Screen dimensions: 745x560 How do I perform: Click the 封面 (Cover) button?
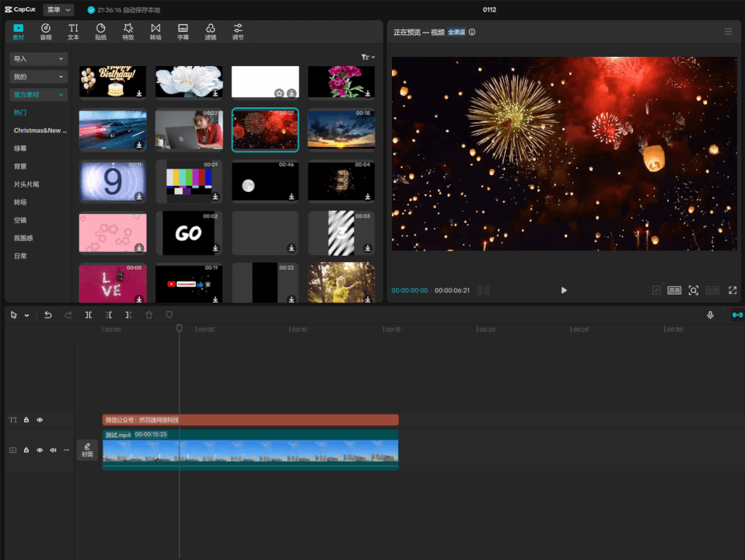[x=87, y=450]
